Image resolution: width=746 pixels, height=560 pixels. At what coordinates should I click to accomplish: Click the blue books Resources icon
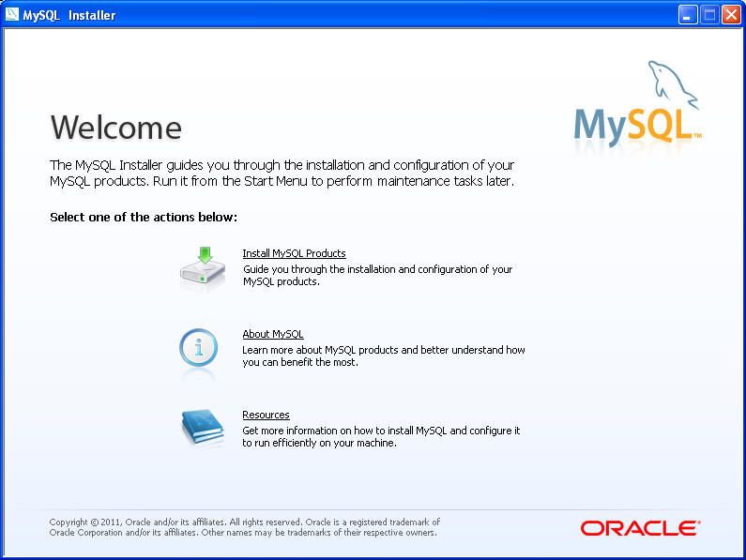pos(203,427)
